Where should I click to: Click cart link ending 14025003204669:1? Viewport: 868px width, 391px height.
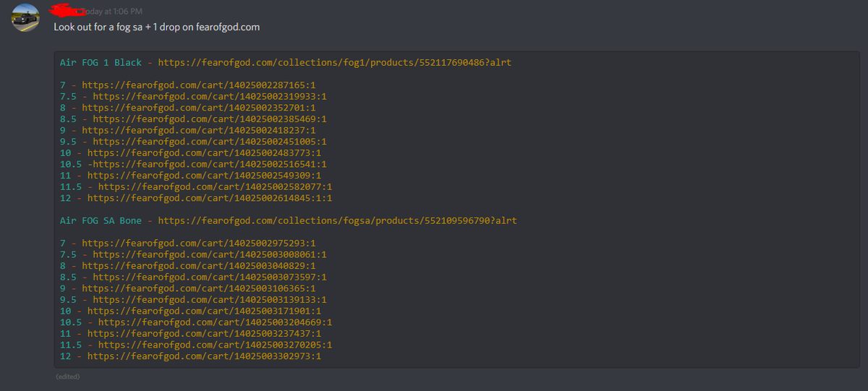(x=216, y=322)
